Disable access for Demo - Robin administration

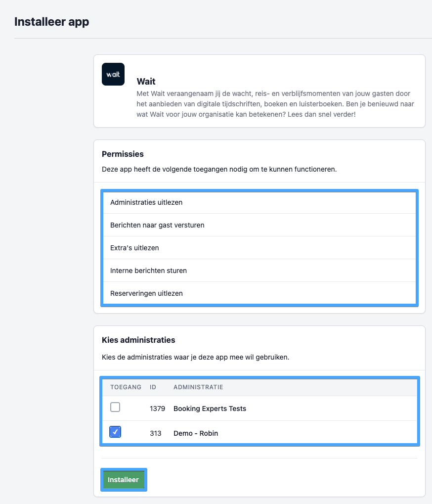point(115,432)
